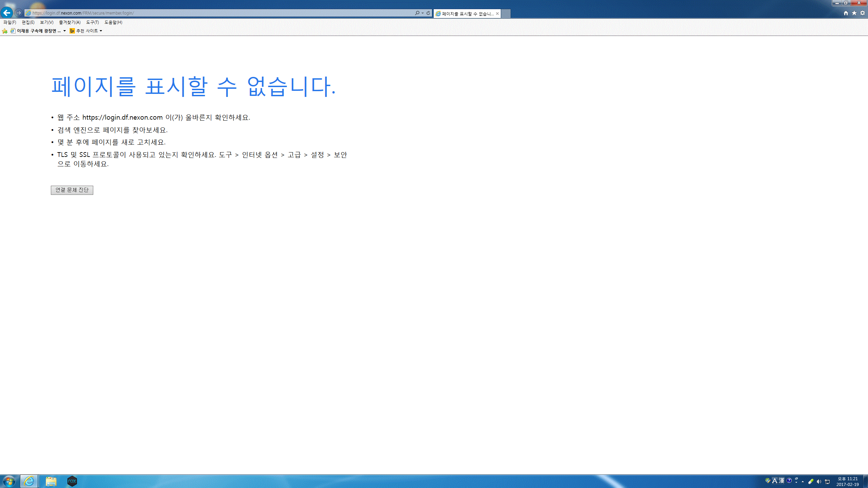Open the Home page icon
The width and height of the screenshot is (868, 488).
(846, 13)
